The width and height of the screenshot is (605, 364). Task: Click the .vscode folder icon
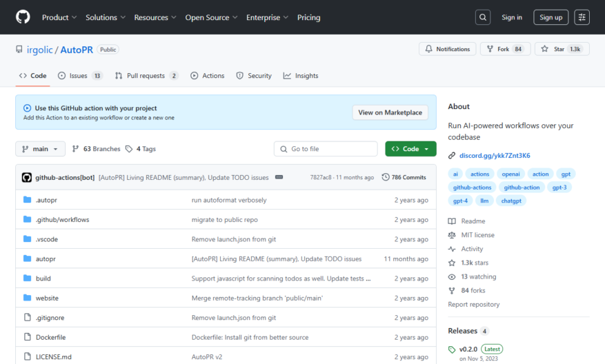(27, 239)
